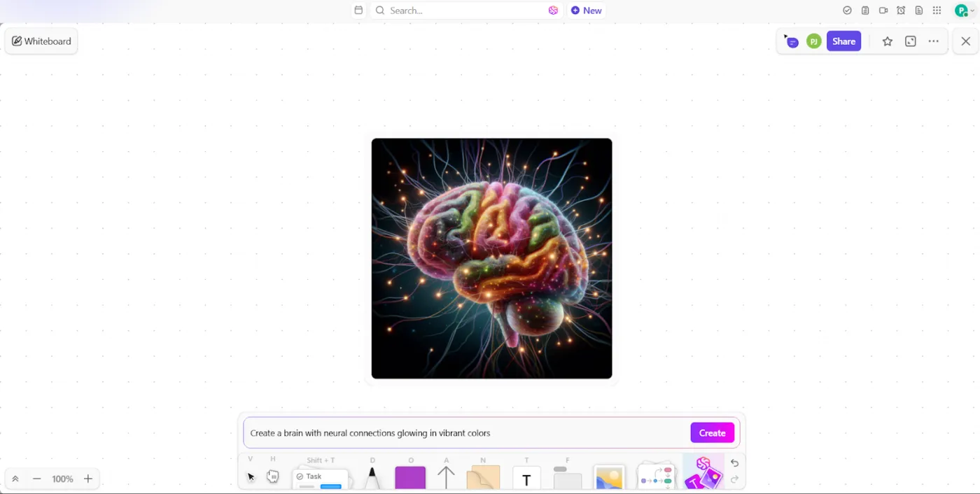Add a Task card from toolbar
The width and height of the screenshot is (980, 494).
321,479
